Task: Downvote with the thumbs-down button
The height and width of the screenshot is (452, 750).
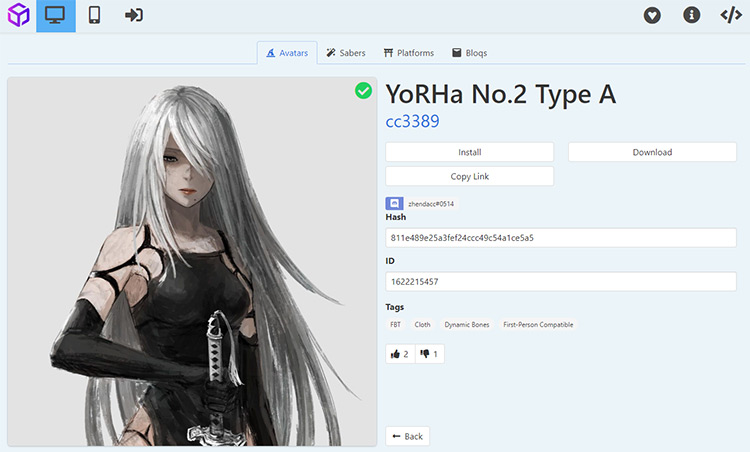Action: (430, 354)
